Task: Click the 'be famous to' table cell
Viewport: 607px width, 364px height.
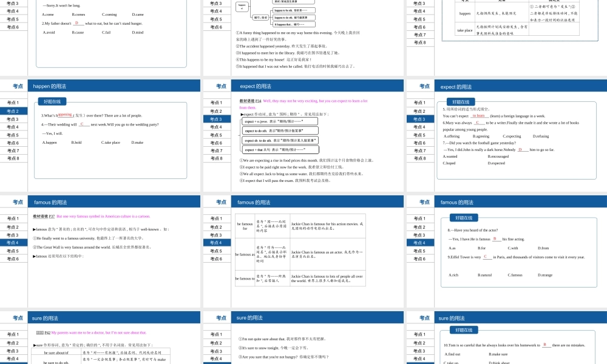Action: [245, 278]
